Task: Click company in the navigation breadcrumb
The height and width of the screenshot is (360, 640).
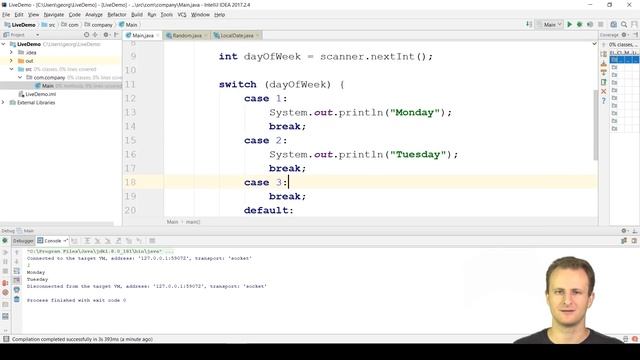Action: (98, 25)
